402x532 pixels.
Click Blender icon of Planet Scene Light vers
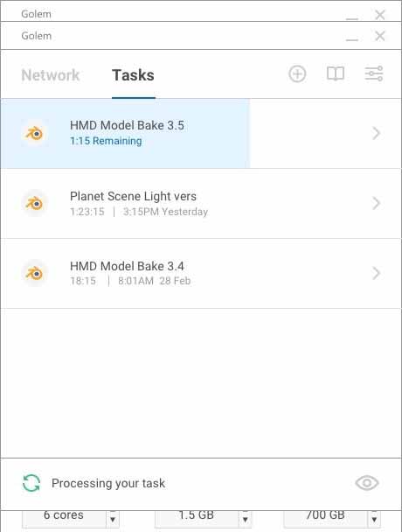(34, 203)
